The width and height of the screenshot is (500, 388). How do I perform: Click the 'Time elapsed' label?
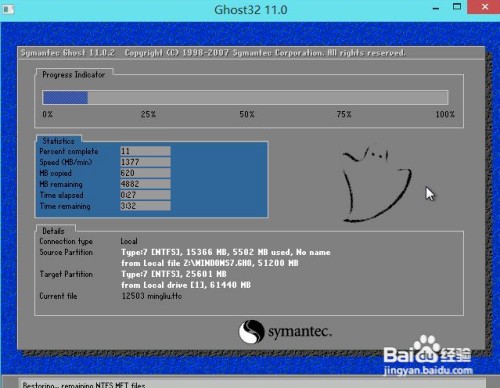61,195
